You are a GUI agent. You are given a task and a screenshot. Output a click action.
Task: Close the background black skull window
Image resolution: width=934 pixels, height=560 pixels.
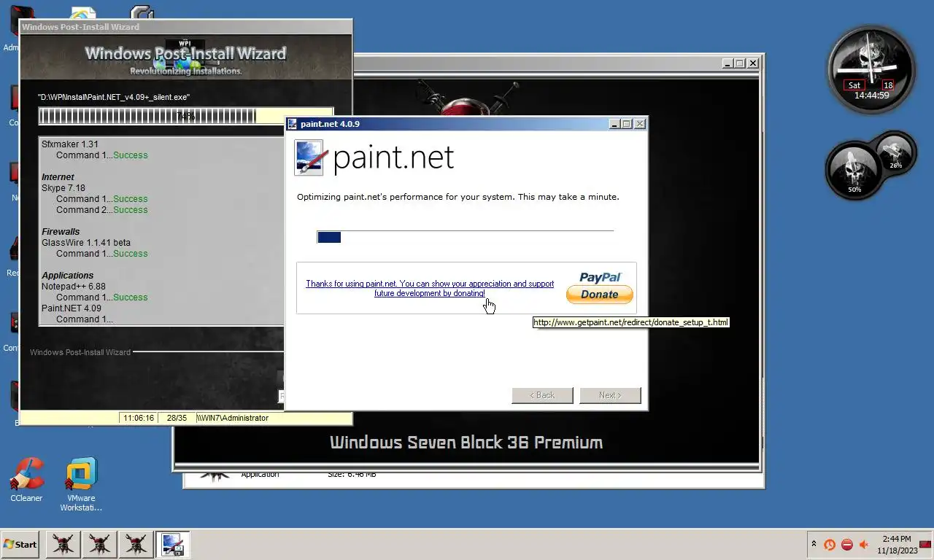(x=753, y=63)
